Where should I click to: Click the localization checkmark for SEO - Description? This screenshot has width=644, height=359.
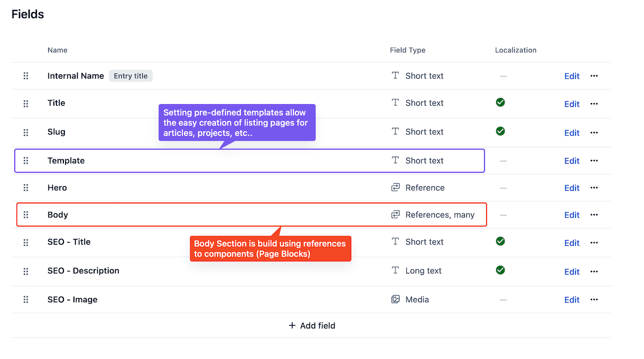(x=500, y=270)
